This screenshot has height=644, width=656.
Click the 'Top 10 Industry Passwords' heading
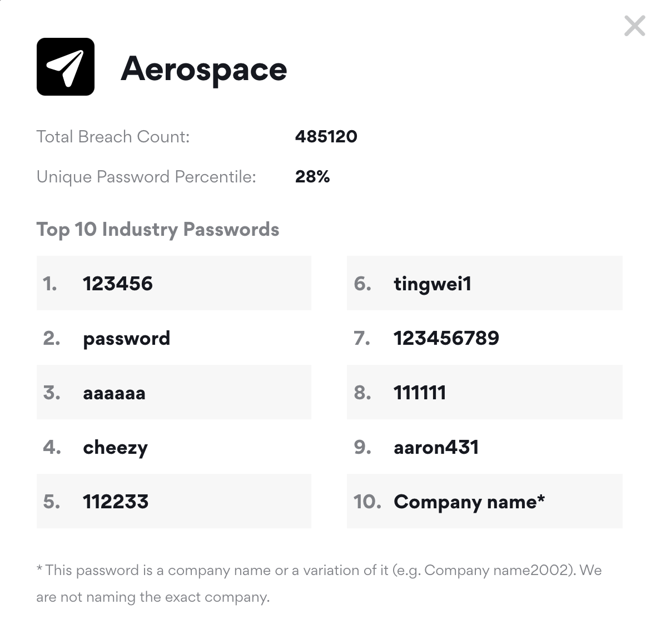(x=158, y=229)
